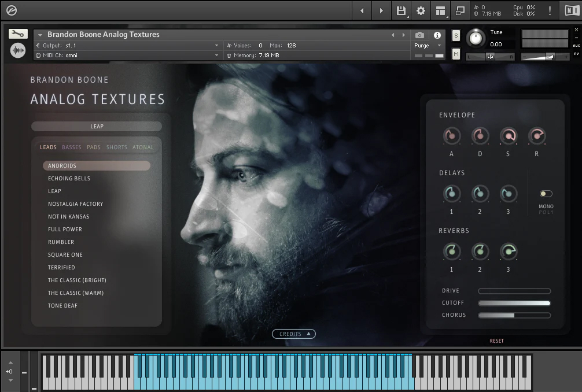
Task: Expand the instrument name dropdown triangle
Action: point(40,35)
